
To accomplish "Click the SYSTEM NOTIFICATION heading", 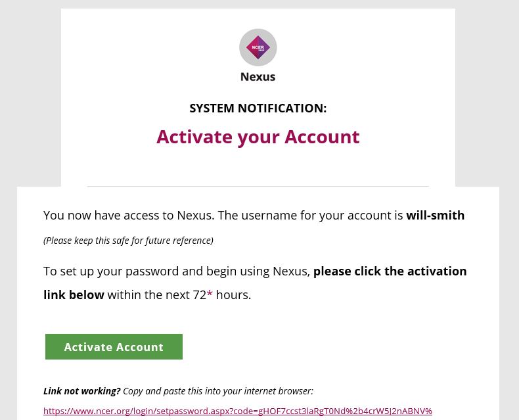I will [x=258, y=108].
